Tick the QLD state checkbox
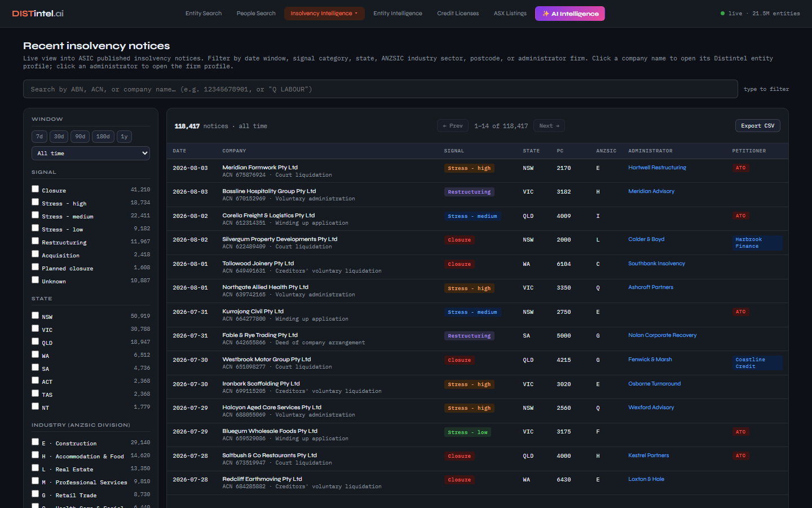Screen dimensions: 812x508 tap(36, 341)
